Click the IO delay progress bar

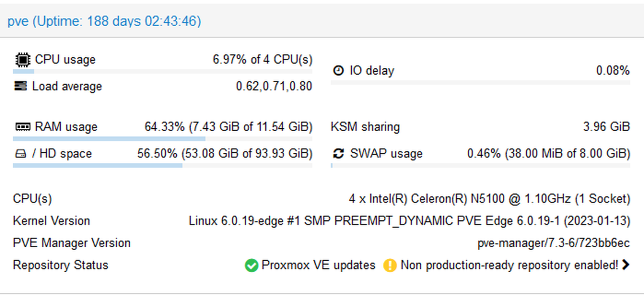point(480,82)
